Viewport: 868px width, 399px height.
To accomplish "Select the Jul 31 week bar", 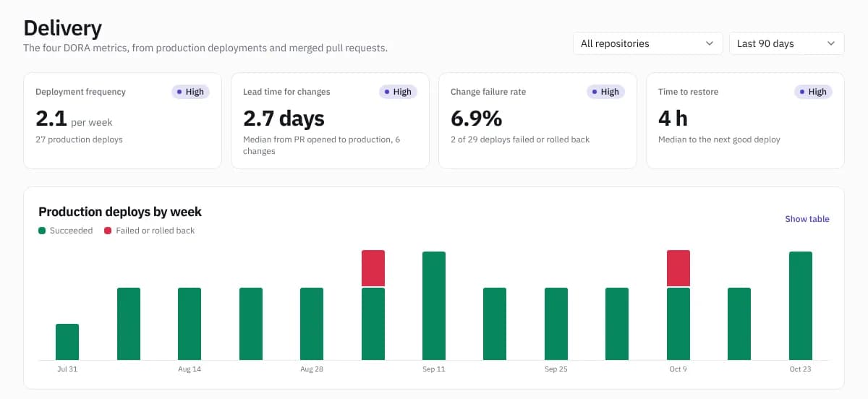I will point(67,342).
